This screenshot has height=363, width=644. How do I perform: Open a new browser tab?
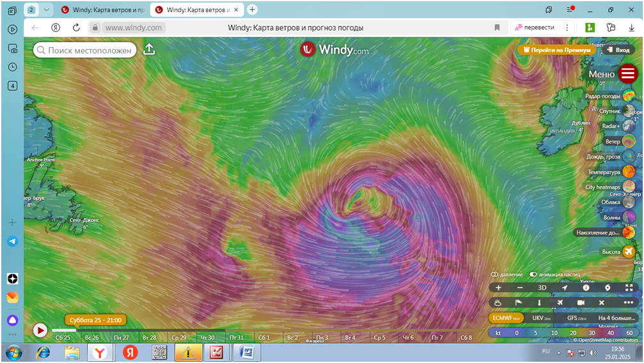point(252,10)
